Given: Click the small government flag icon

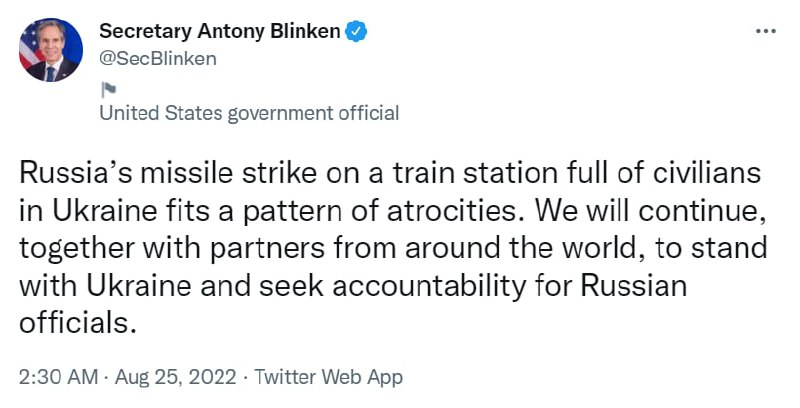Looking at the screenshot, I should coord(106,87).
